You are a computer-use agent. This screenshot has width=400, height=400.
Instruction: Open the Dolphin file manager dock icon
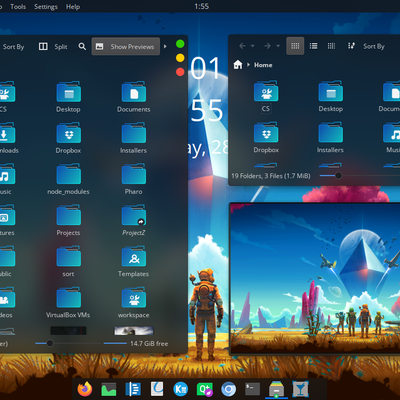click(x=277, y=389)
